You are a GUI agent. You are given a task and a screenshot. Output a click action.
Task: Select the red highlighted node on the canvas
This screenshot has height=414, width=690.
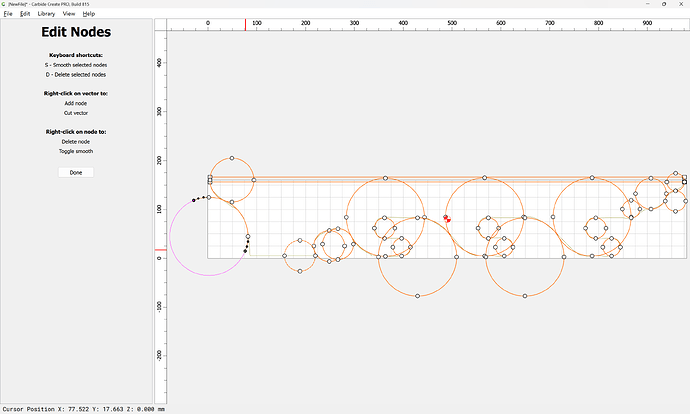tap(447, 218)
